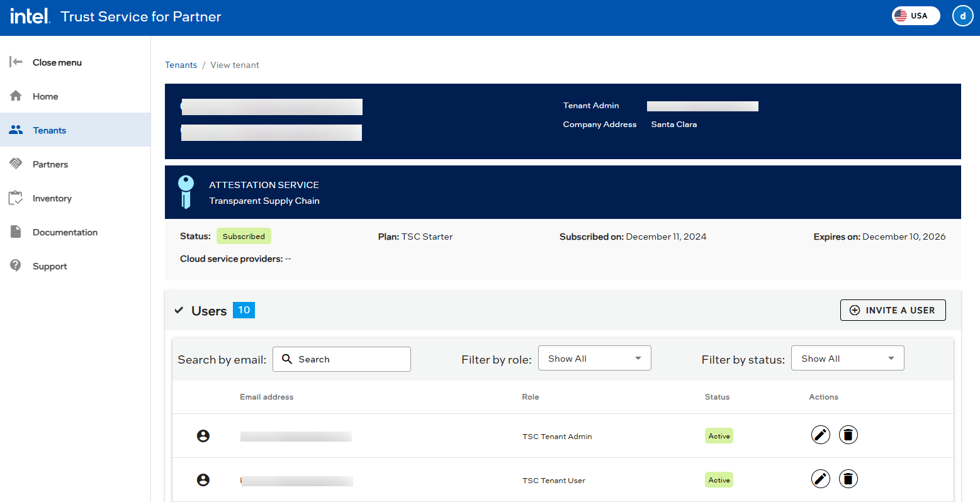The width and height of the screenshot is (980, 502).
Task: Click 'Transparent Supply Chain' text
Action: coord(264,201)
